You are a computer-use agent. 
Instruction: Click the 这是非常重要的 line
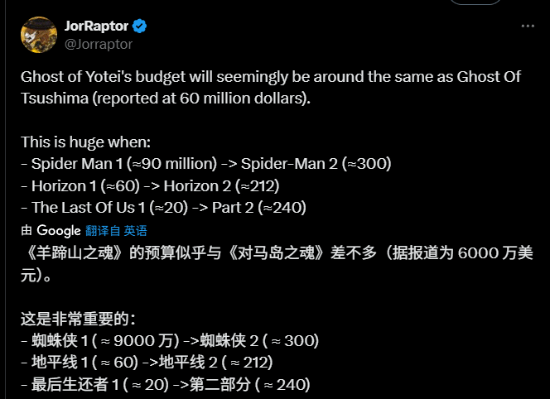(x=78, y=318)
